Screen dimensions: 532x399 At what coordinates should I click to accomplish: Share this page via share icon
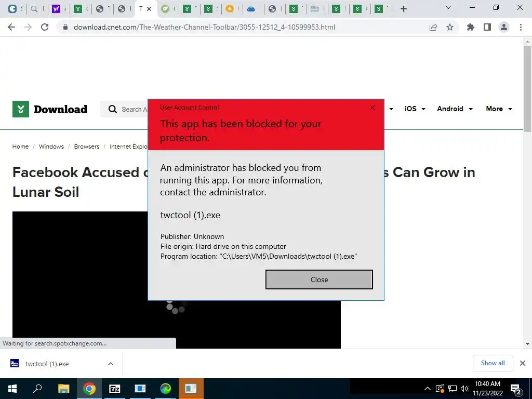[433, 27]
